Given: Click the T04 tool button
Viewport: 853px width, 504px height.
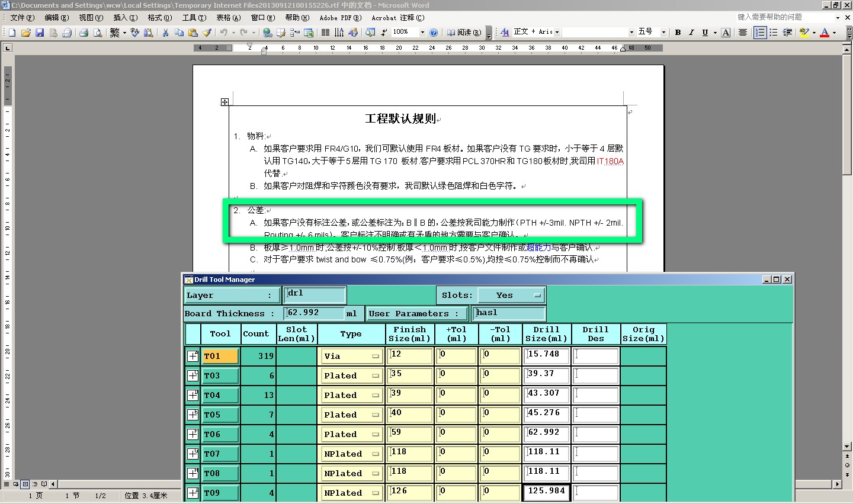Looking at the screenshot, I should coord(221,395).
